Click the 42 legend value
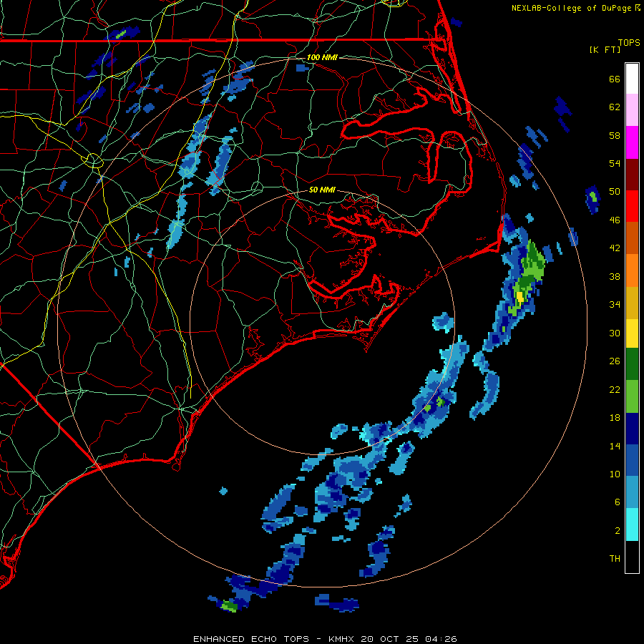644x644 pixels. (x=615, y=248)
